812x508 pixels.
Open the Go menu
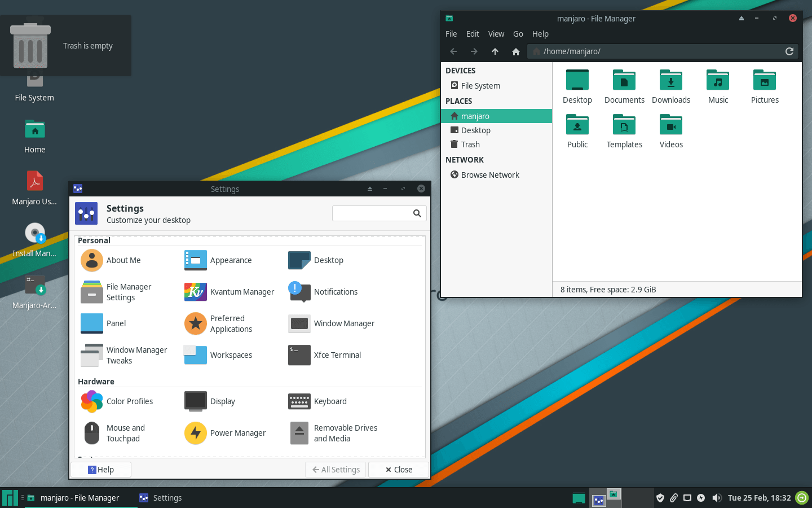pyautogui.click(x=518, y=34)
